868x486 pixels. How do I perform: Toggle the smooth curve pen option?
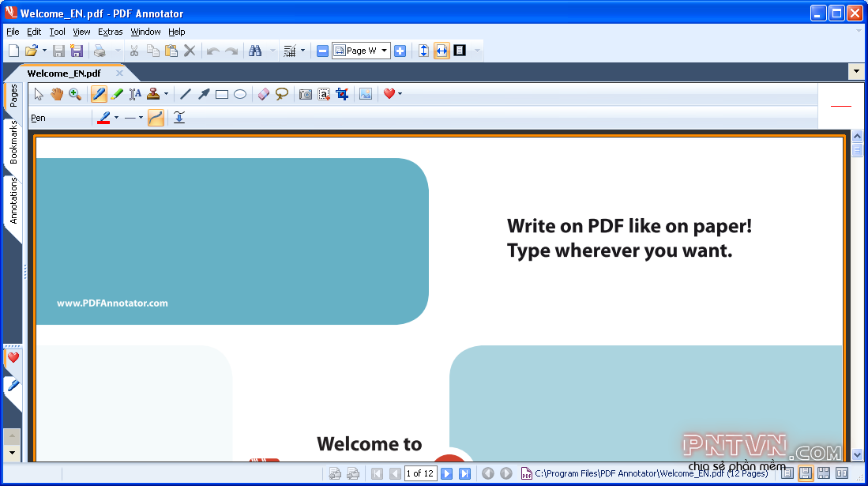tap(156, 118)
